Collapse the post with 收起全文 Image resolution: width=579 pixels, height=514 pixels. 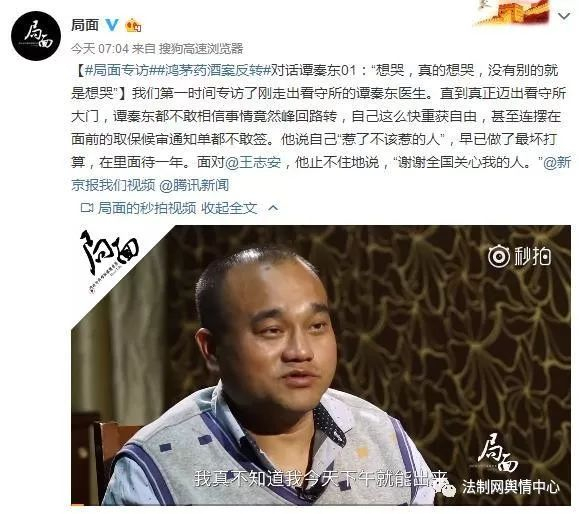[x=229, y=208]
